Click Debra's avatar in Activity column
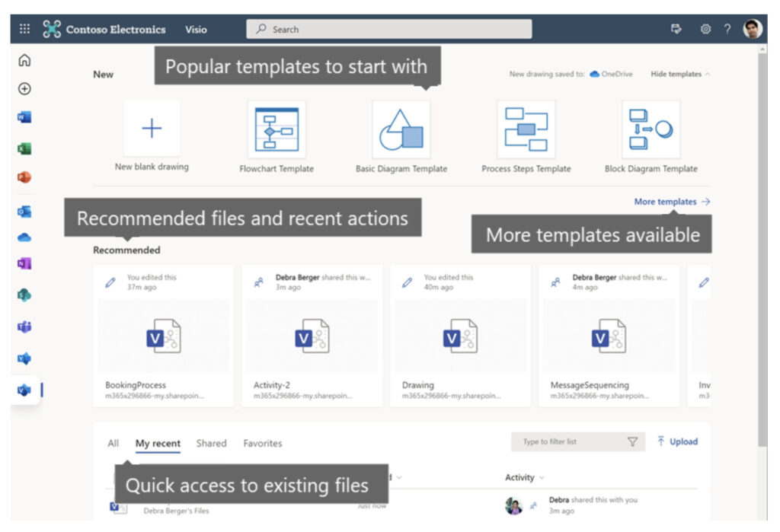780x532 pixels. tap(514, 505)
